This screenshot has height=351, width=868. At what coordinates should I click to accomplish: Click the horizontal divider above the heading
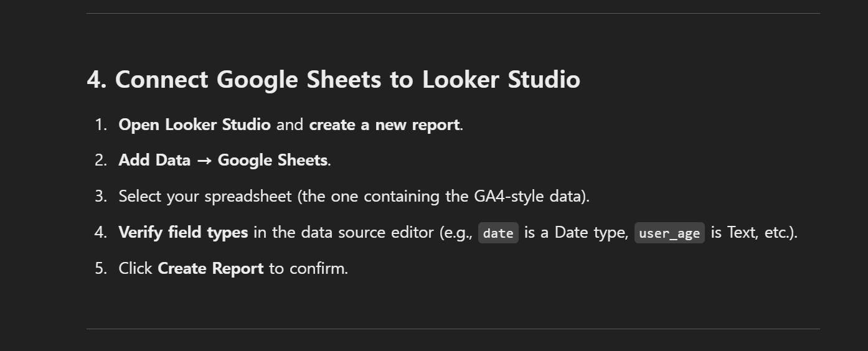pos(453,13)
